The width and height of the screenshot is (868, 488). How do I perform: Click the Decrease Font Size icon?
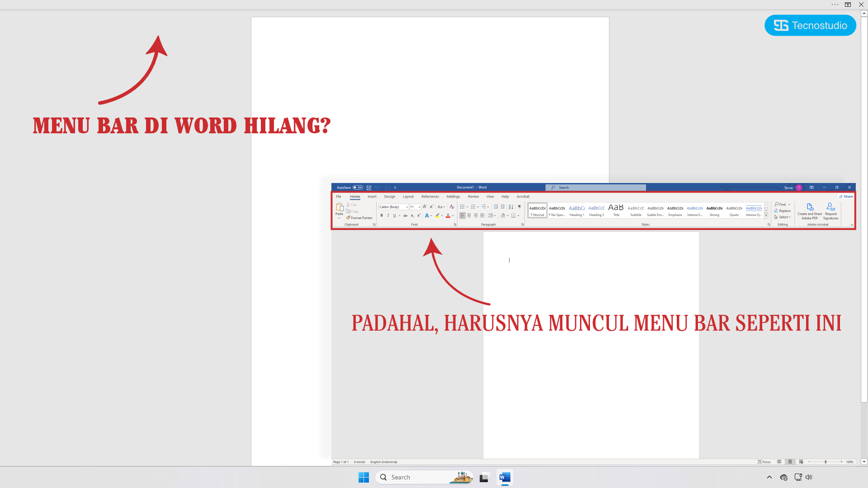pyautogui.click(x=431, y=207)
